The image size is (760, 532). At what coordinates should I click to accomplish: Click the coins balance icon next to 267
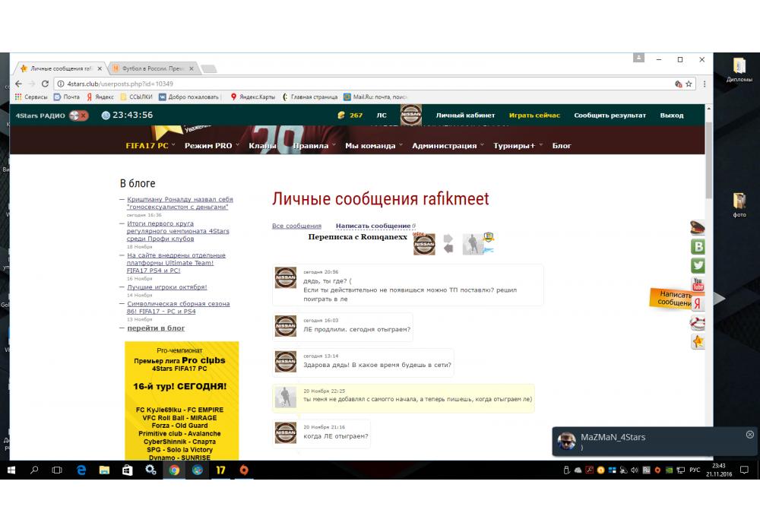coord(341,116)
